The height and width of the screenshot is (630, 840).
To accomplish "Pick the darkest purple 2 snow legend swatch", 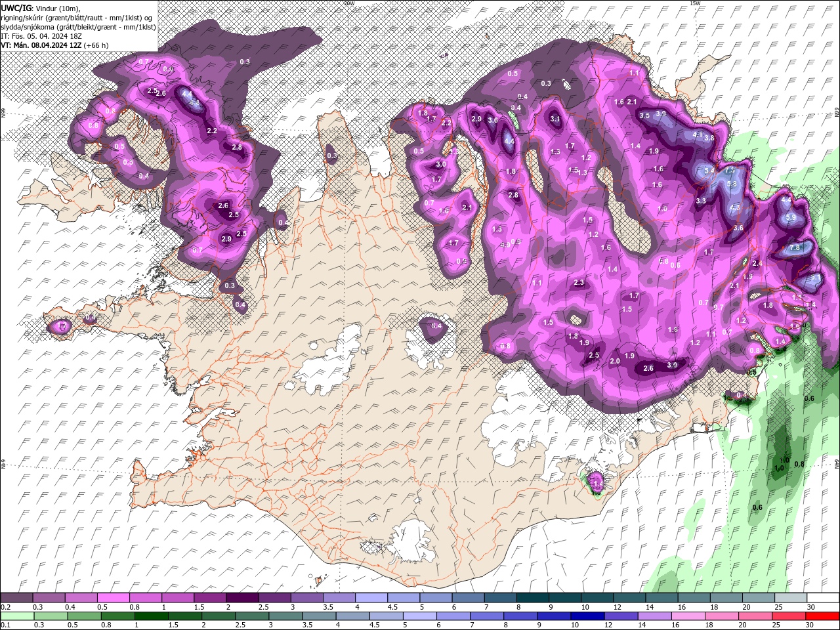I will point(242,598).
